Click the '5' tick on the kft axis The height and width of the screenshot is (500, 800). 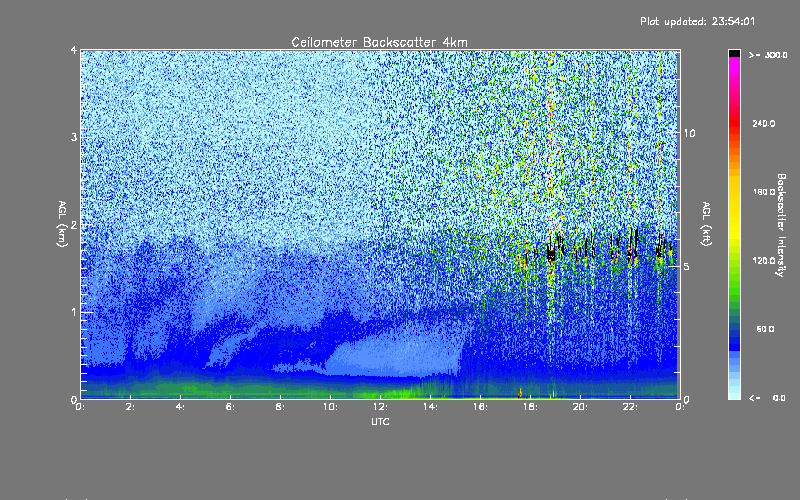tap(687, 266)
